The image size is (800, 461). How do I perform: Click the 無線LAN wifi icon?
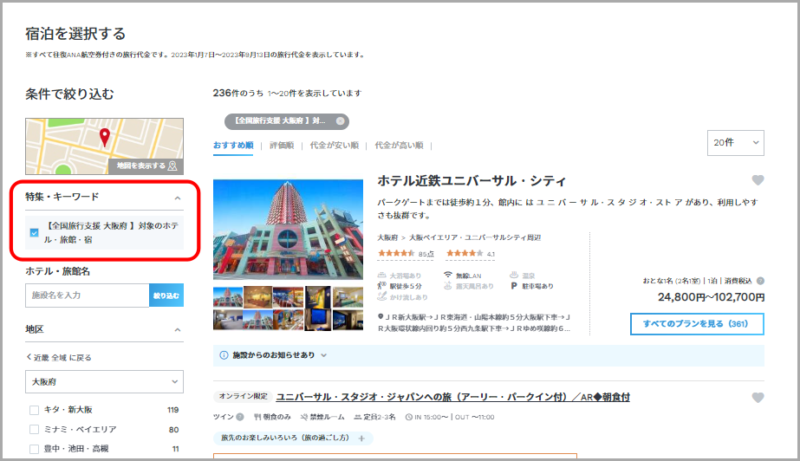pos(448,274)
